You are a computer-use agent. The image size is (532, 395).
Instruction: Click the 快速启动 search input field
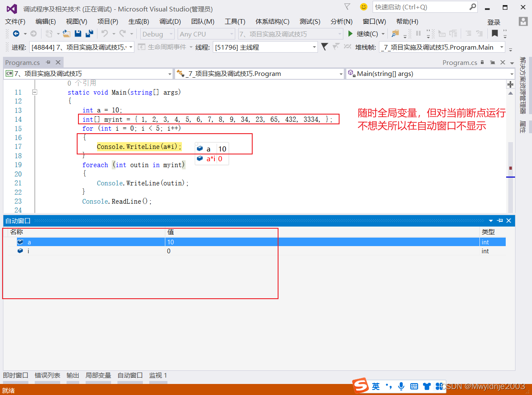click(421, 7)
